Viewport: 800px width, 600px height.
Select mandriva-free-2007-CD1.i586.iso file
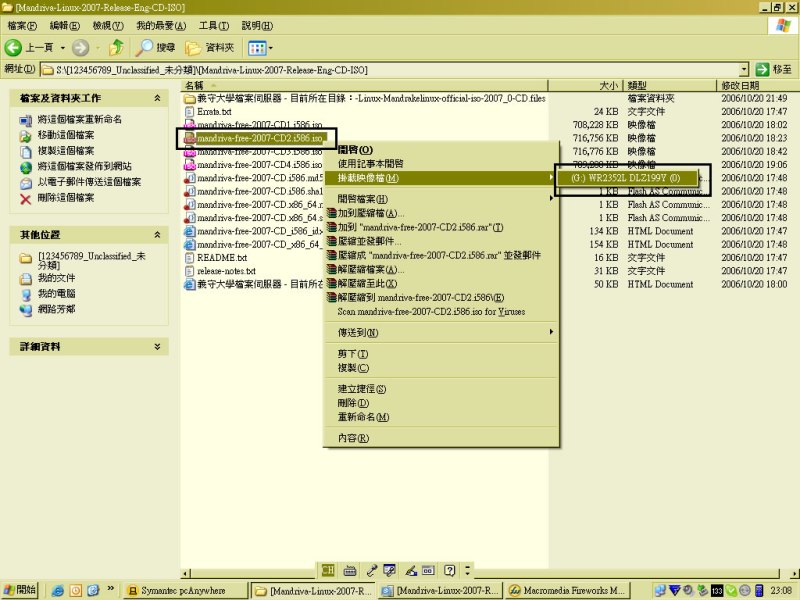260,125
